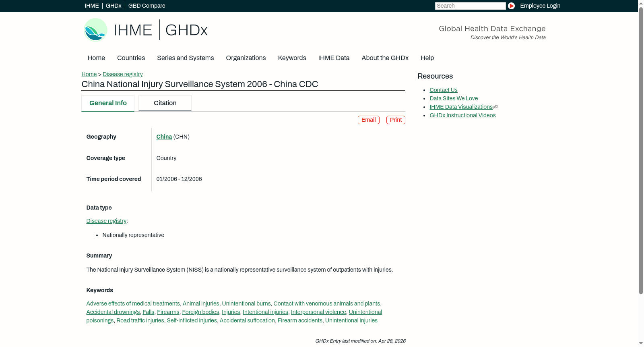Open Interpersonal violence keyword
Screen dimensions: 644x347
click(x=318, y=312)
